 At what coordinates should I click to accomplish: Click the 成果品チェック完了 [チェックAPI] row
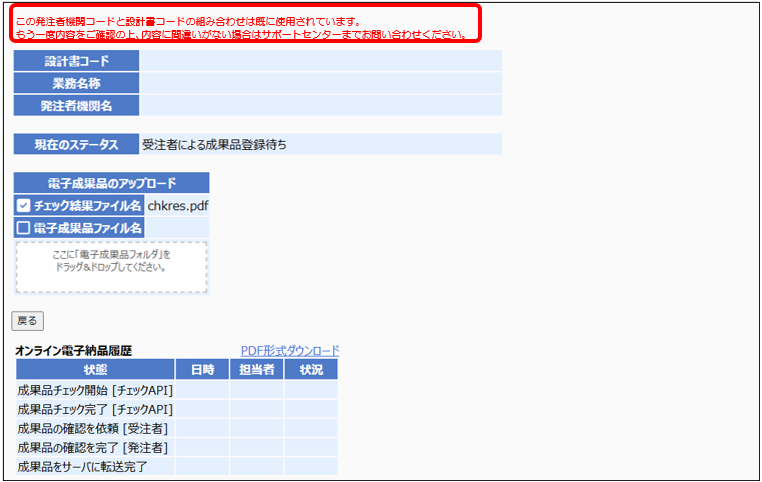point(95,409)
